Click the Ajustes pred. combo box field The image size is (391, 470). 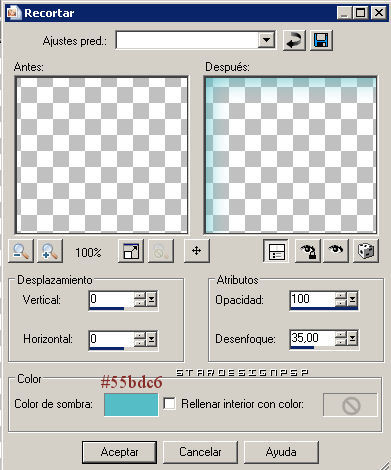click(x=195, y=40)
